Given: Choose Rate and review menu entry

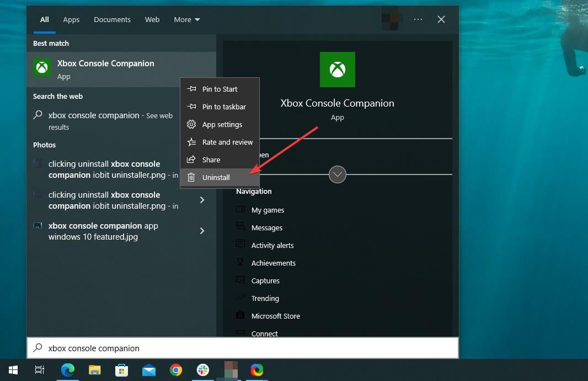Looking at the screenshot, I should pyautogui.click(x=220, y=142).
